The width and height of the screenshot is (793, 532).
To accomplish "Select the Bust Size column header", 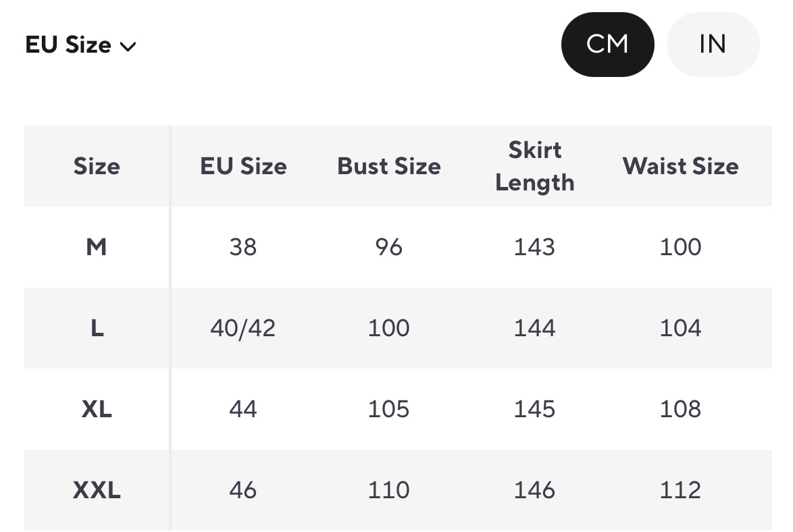I will [x=389, y=166].
